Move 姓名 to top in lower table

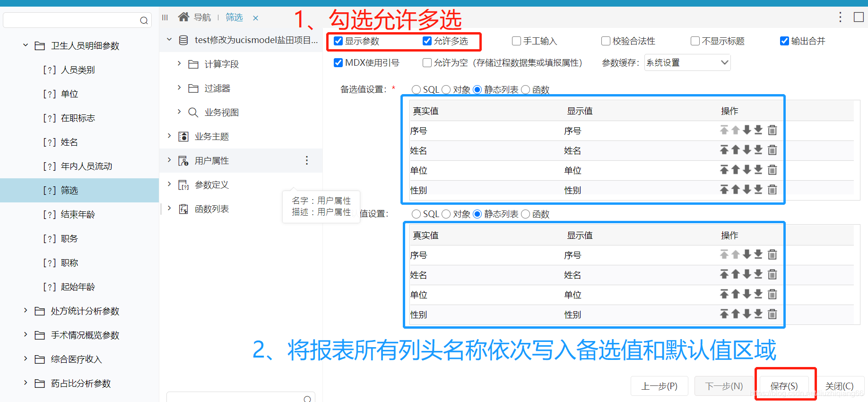(x=724, y=274)
